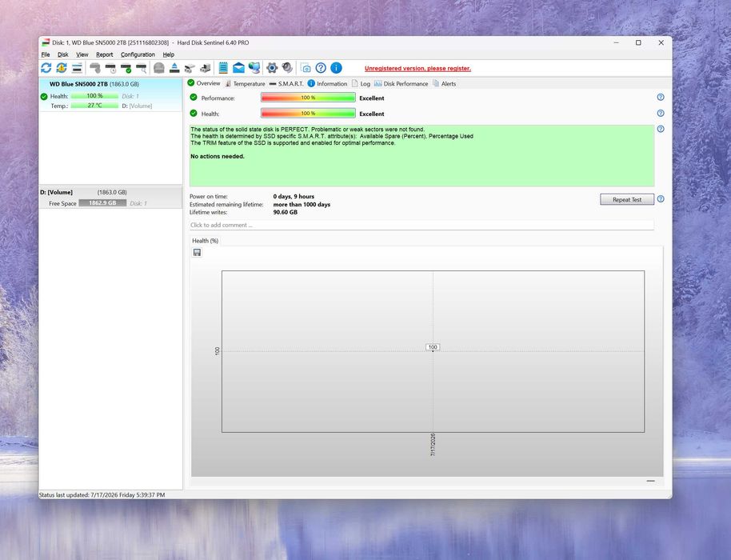This screenshot has width=731, height=560.
Task: Click the Free Space 1862.9 GB bar
Action: (x=102, y=203)
